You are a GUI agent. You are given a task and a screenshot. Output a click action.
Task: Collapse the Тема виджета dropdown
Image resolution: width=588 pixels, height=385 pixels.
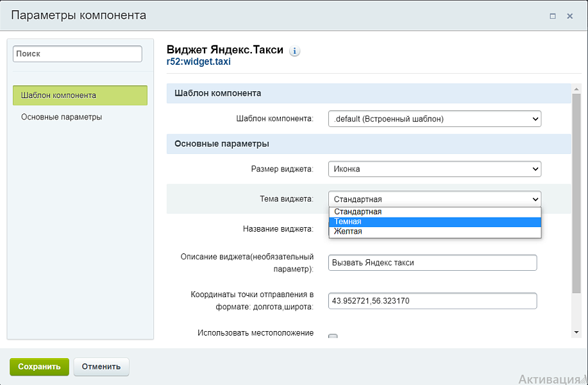pos(435,199)
